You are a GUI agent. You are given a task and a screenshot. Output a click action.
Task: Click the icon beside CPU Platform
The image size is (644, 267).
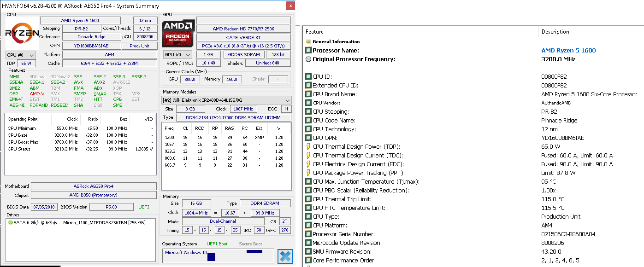click(308, 225)
